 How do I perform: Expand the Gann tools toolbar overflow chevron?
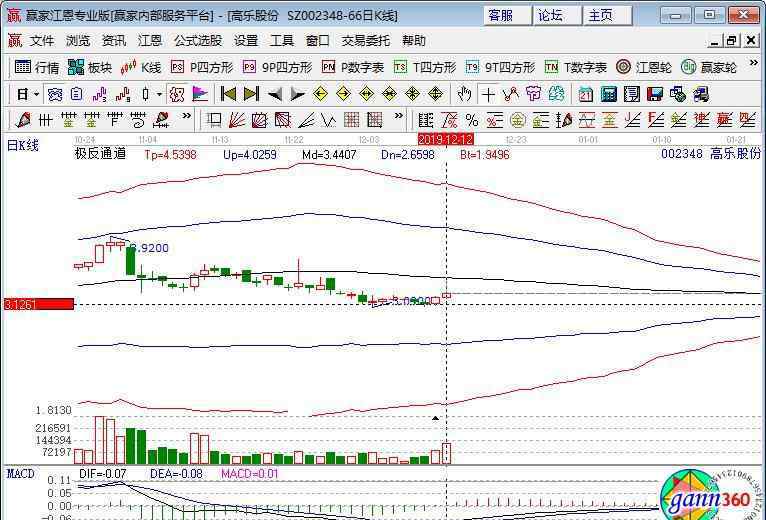pyautogui.click(x=399, y=116)
